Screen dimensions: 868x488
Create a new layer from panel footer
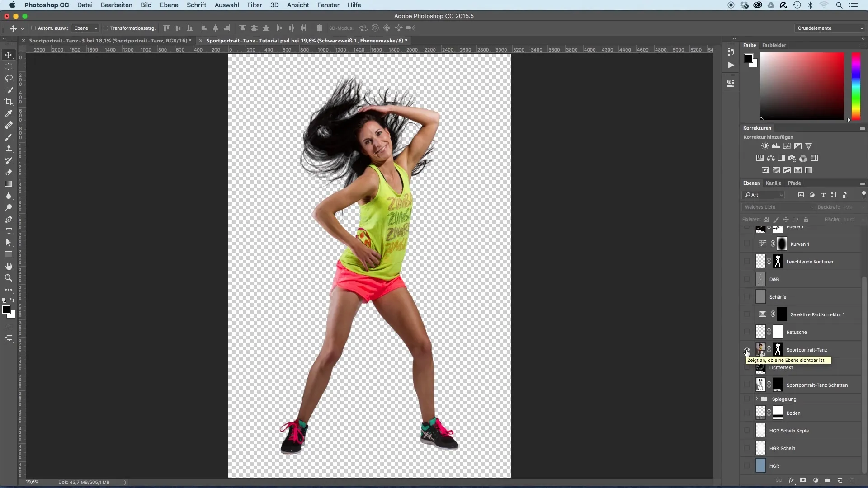(840, 480)
